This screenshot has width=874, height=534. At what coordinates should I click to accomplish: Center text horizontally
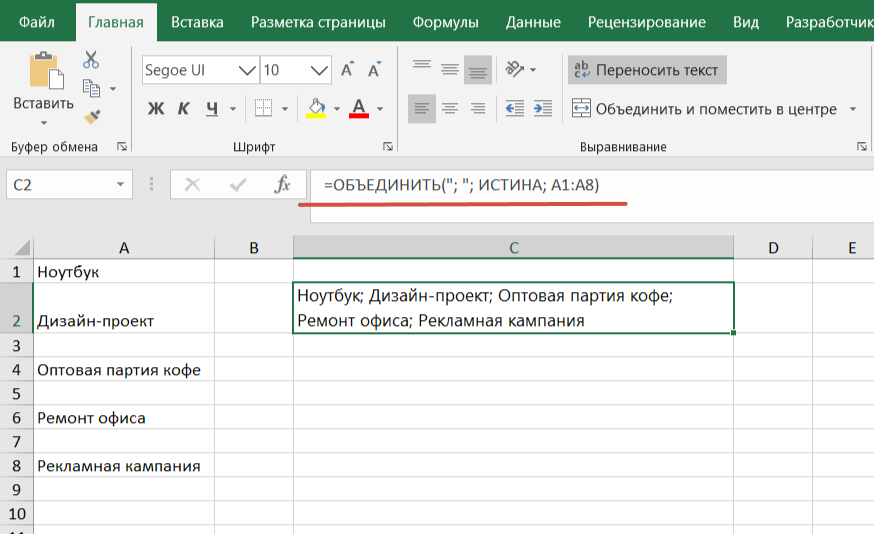point(450,109)
